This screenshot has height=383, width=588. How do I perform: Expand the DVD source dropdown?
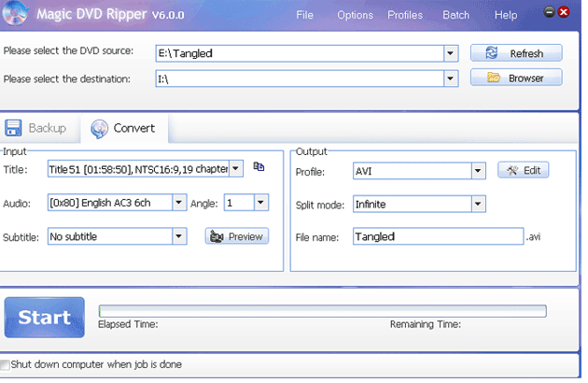pos(451,53)
